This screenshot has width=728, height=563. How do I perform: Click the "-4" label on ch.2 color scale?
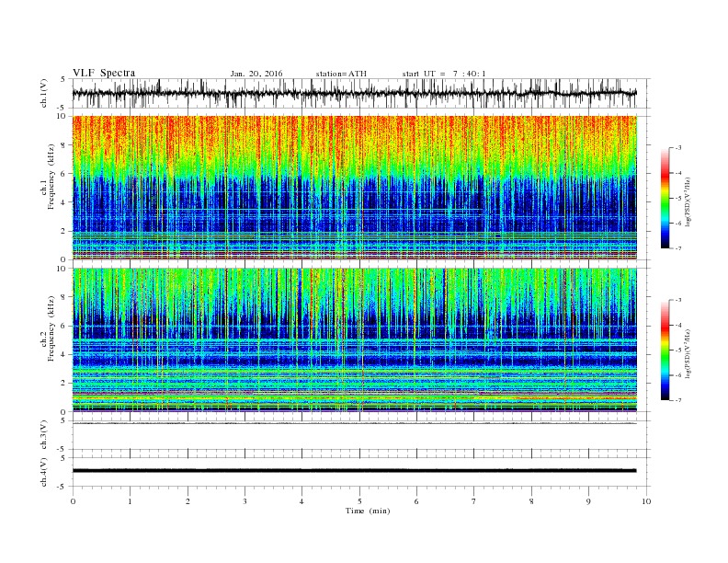(678, 326)
